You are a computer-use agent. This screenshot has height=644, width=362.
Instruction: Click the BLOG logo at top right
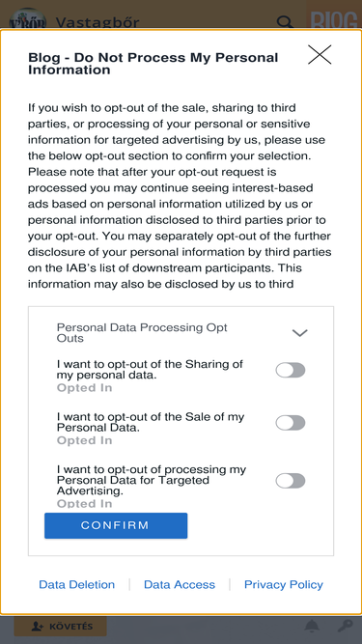pyautogui.click(x=333, y=19)
